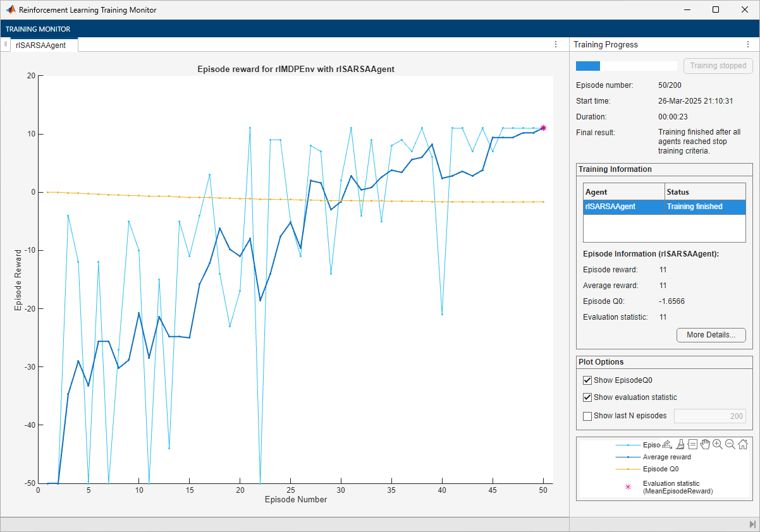Open the rlSARSAAgent document options menu

(556, 45)
